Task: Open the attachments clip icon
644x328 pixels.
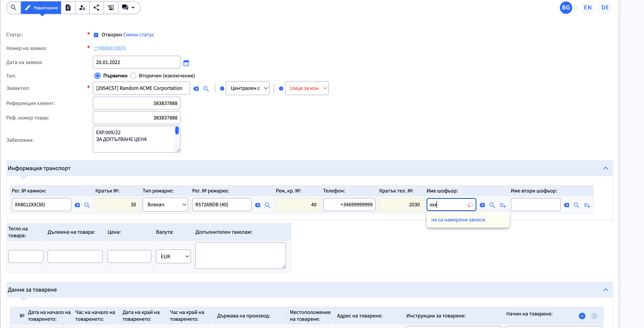Action: (x=68, y=7)
